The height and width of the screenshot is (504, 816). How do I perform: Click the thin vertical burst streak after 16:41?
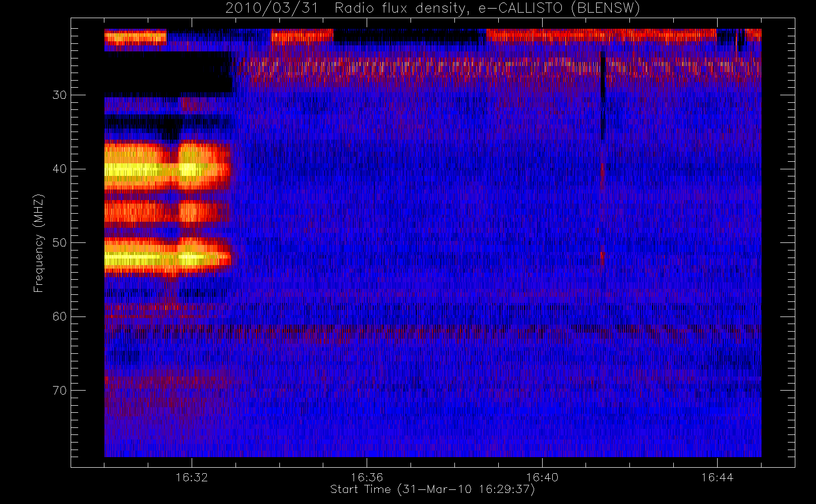point(603,159)
